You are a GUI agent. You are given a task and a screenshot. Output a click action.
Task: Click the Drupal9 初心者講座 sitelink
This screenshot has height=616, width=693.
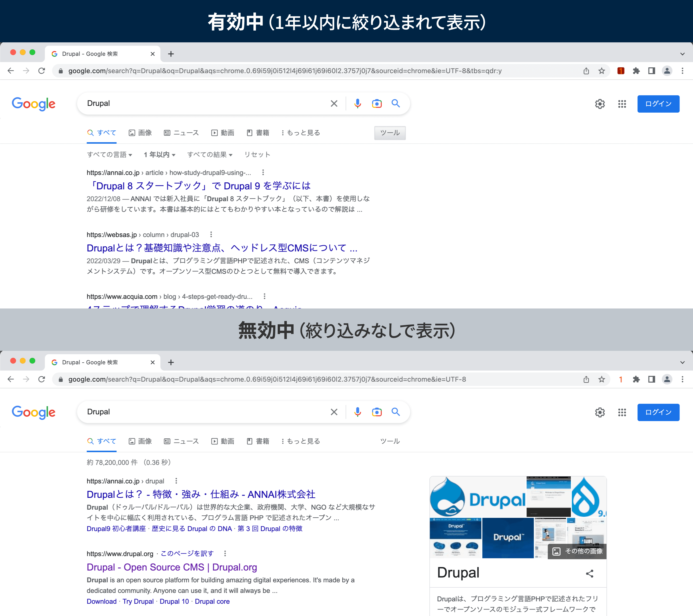coord(116,528)
